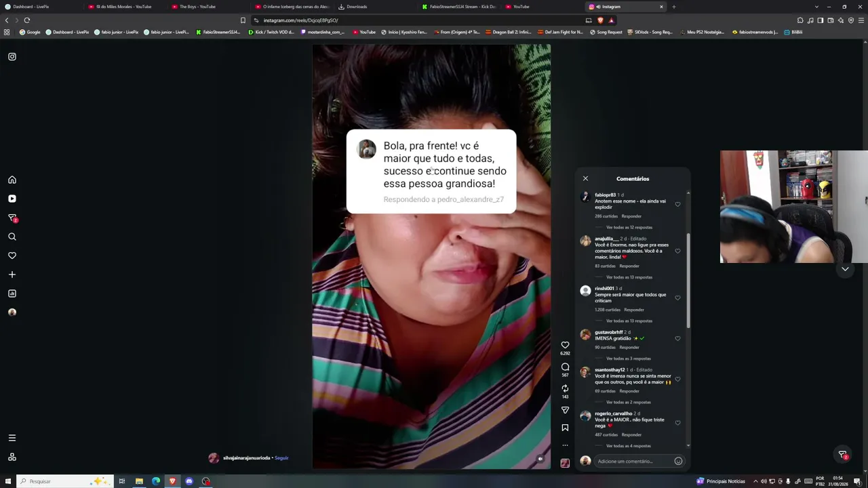Like fabiopr83's comment
The height and width of the screenshot is (488, 868).
[677, 204]
